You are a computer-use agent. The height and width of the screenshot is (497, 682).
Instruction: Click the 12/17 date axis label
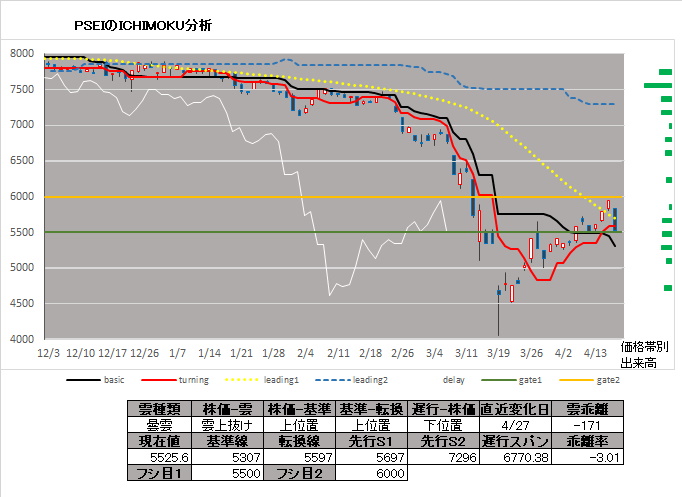coord(113,353)
